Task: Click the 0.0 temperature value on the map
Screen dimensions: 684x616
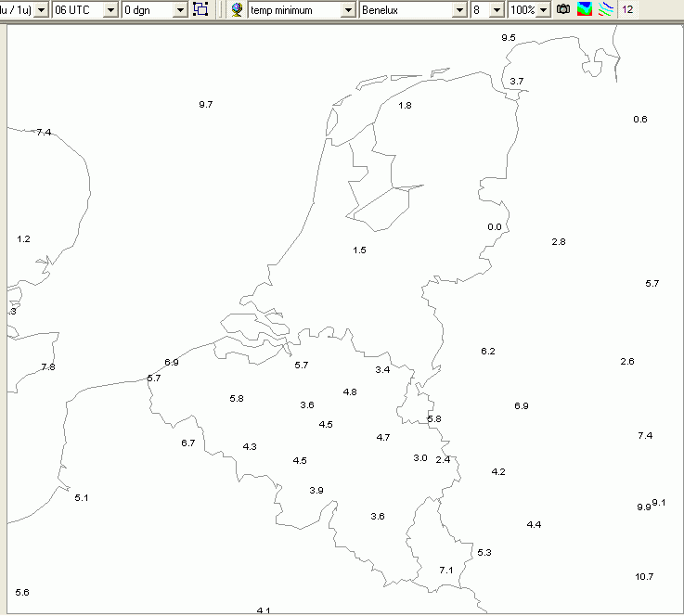Action: [x=495, y=226]
